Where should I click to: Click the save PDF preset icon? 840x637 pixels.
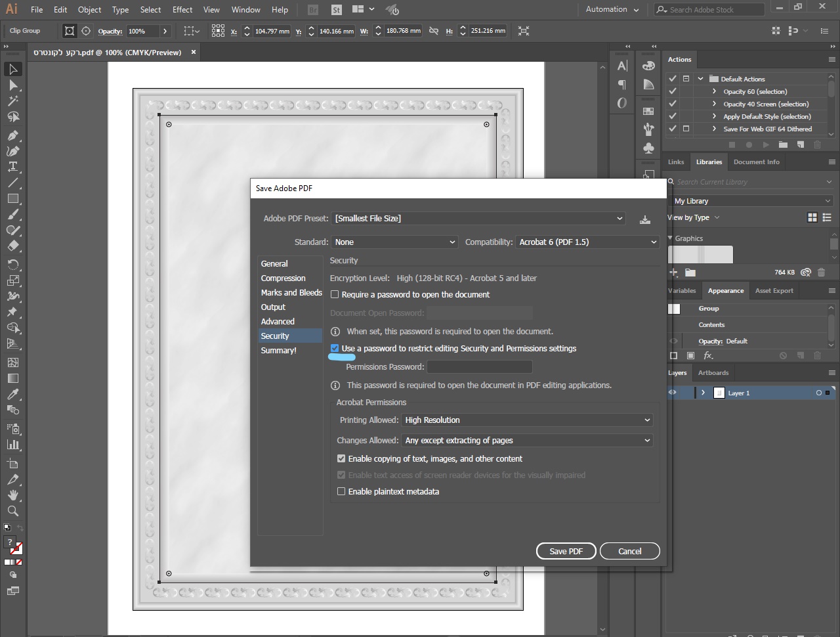click(x=644, y=219)
